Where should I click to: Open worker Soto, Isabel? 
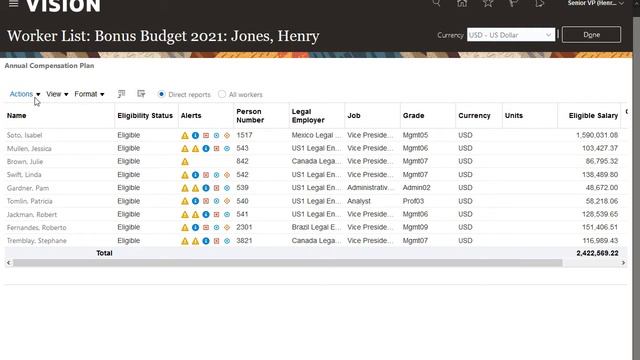[24, 136]
